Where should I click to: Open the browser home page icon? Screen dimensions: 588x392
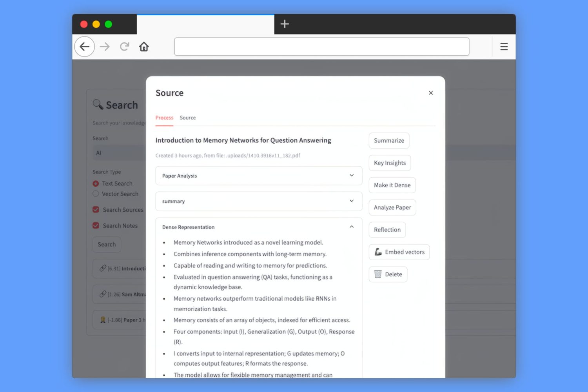click(x=144, y=47)
